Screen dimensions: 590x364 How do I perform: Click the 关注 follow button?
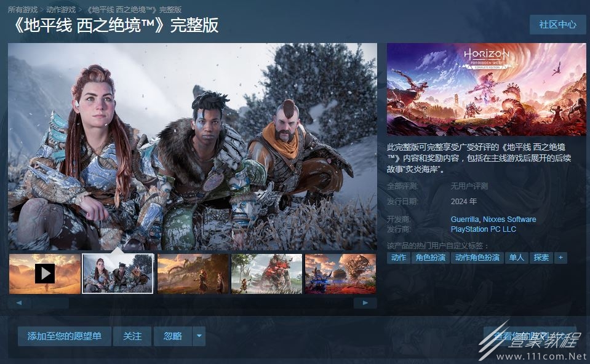[132, 336]
